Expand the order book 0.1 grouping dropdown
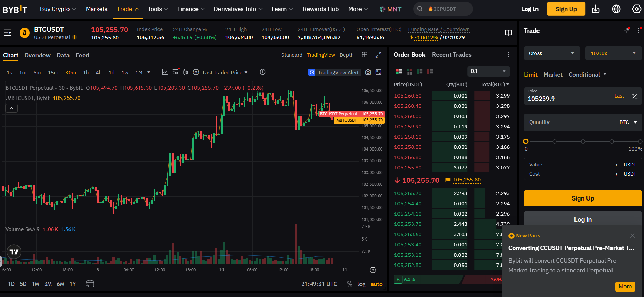Image resolution: width=644 pixels, height=297 pixels. [488, 71]
